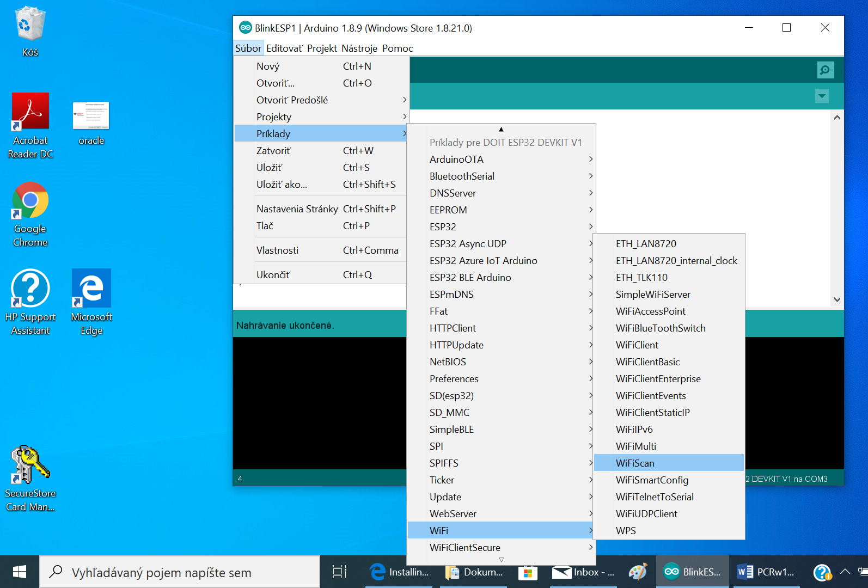Select the SimpleWiFiServer example
Screen dimensions: 868x588
point(653,294)
